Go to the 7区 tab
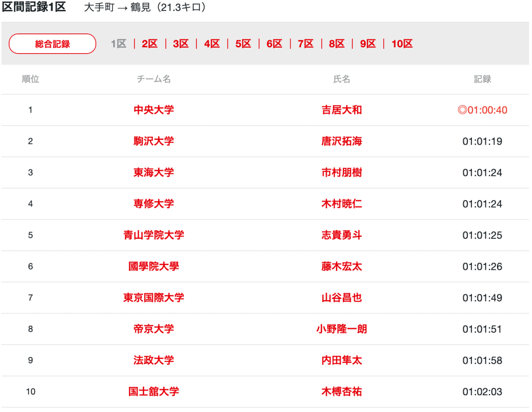Screen dimensions: 532x412 pos(305,44)
